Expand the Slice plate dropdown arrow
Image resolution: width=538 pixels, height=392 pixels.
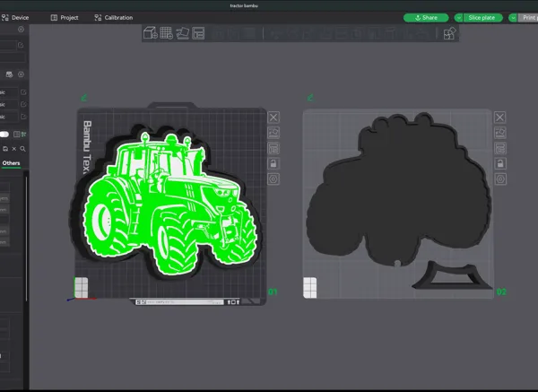tap(458, 18)
